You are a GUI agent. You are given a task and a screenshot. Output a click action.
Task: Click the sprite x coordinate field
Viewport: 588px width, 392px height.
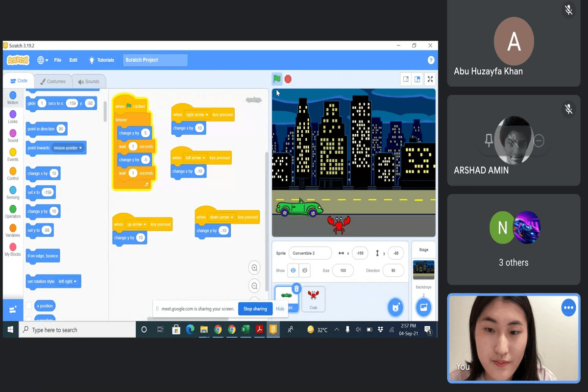click(360, 253)
